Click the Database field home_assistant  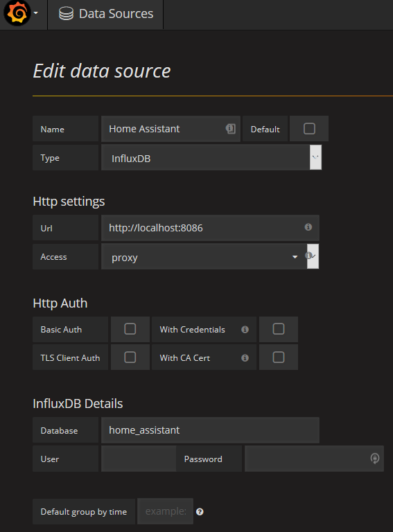210,430
